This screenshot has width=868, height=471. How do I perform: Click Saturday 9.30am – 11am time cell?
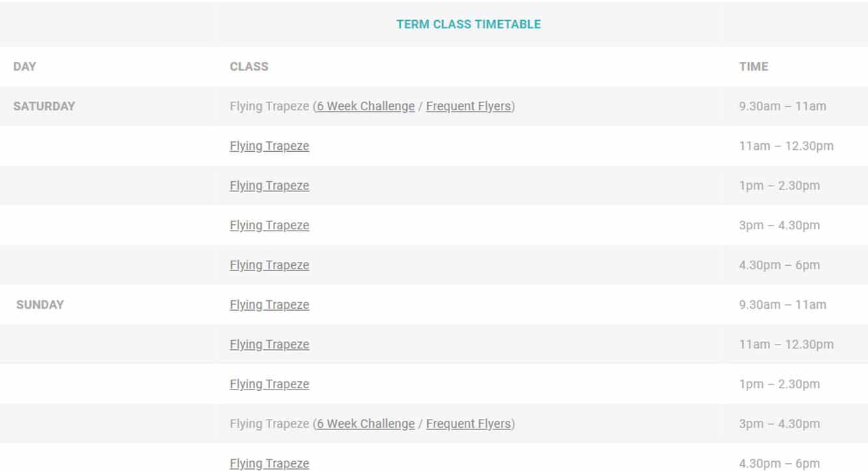782,106
